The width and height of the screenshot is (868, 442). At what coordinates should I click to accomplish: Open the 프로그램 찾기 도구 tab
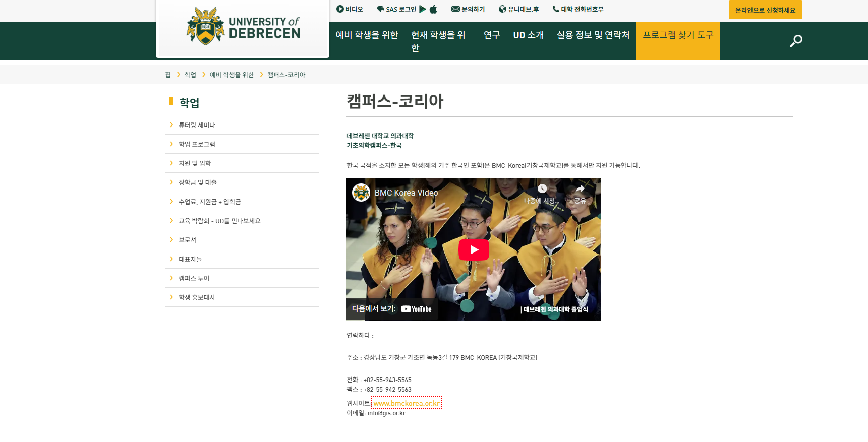click(677, 35)
